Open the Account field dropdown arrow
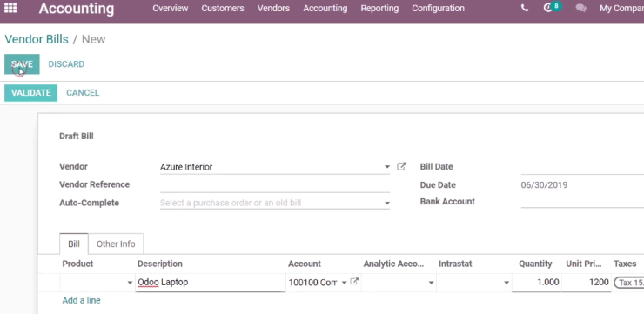This screenshot has height=314, width=644. click(344, 283)
